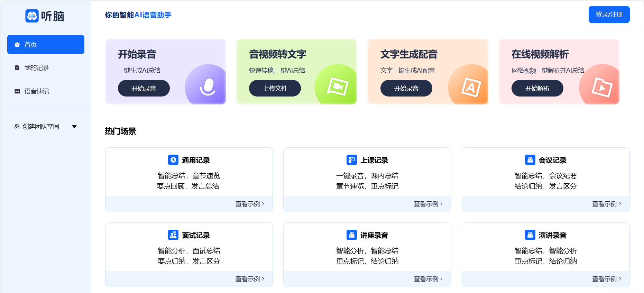The height and width of the screenshot is (293, 644).
Task: Click the 听脑 logo icon
Action: [32, 16]
